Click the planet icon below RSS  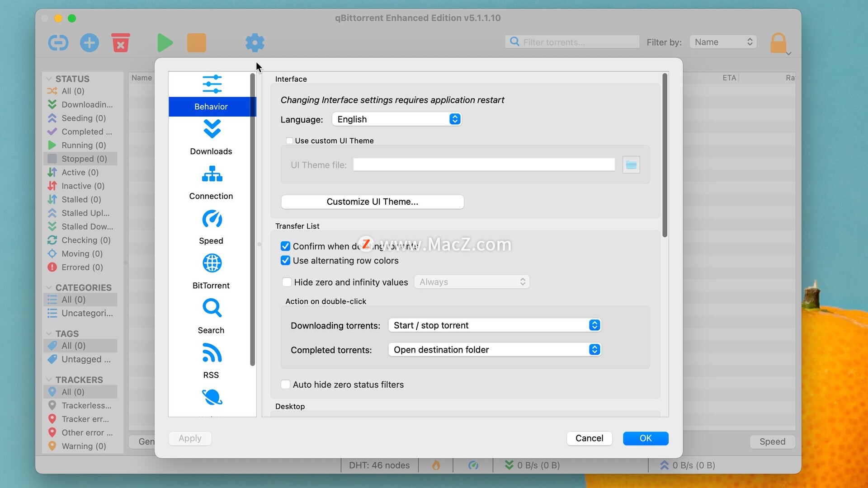click(212, 397)
